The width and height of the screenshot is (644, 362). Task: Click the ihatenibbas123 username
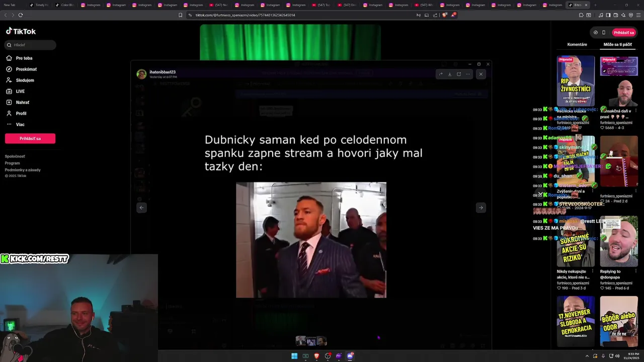coord(163,72)
